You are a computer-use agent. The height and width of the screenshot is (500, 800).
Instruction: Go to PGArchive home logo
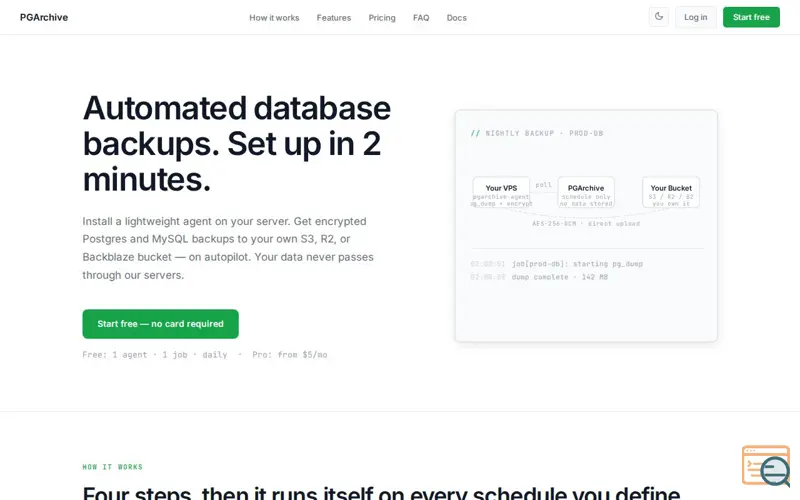click(44, 17)
